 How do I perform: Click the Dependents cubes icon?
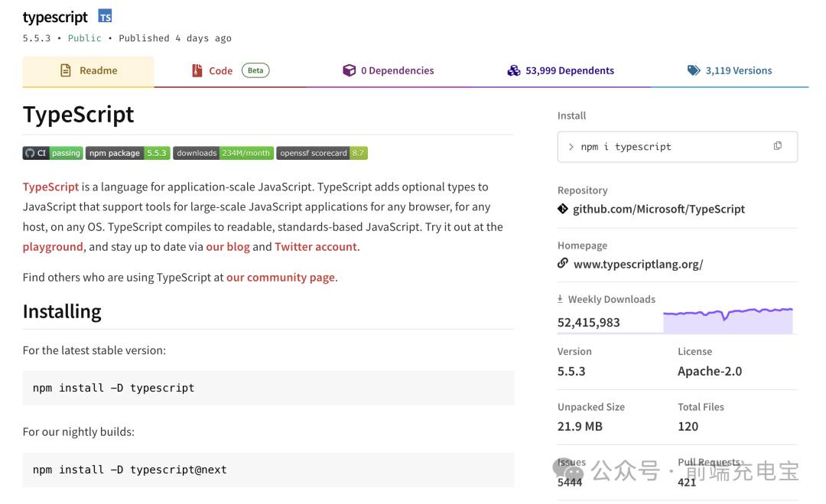(x=514, y=70)
